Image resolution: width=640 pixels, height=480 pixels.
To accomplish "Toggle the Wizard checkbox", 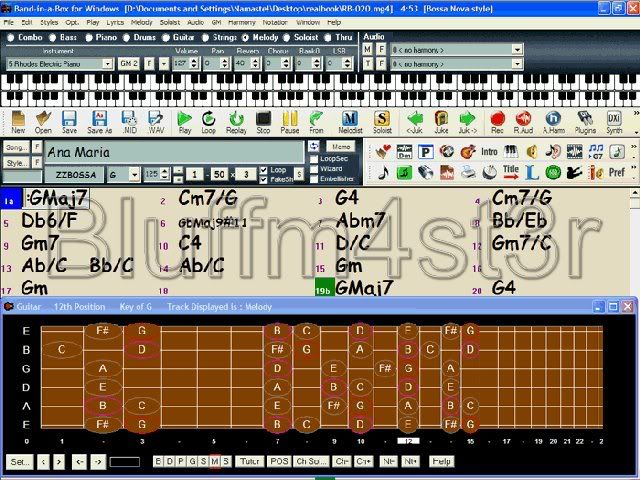I will pyautogui.click(x=314, y=169).
